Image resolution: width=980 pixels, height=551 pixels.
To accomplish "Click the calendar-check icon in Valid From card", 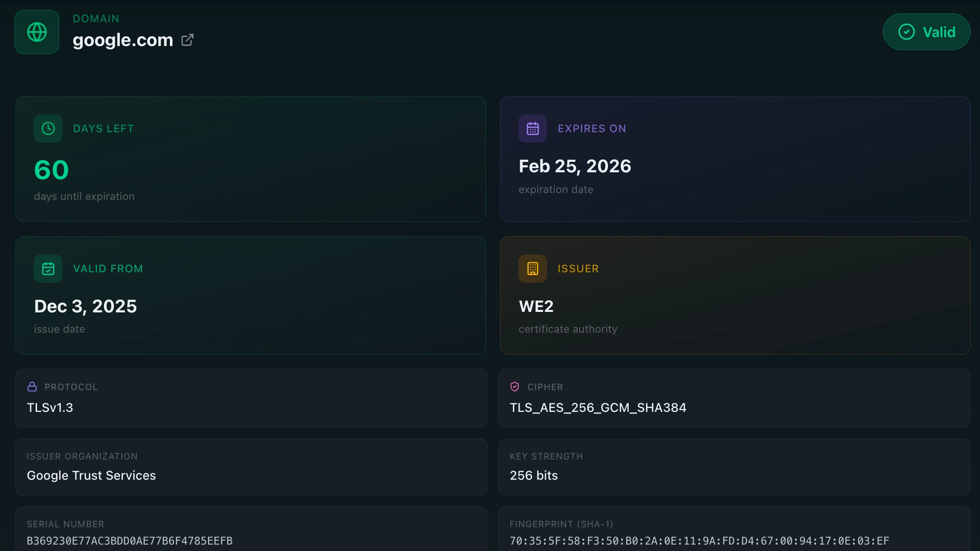I will (48, 269).
